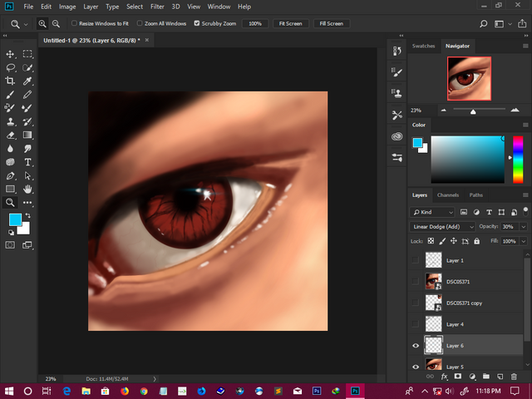
Task: Switch to the Paths tab
Action: click(x=476, y=195)
